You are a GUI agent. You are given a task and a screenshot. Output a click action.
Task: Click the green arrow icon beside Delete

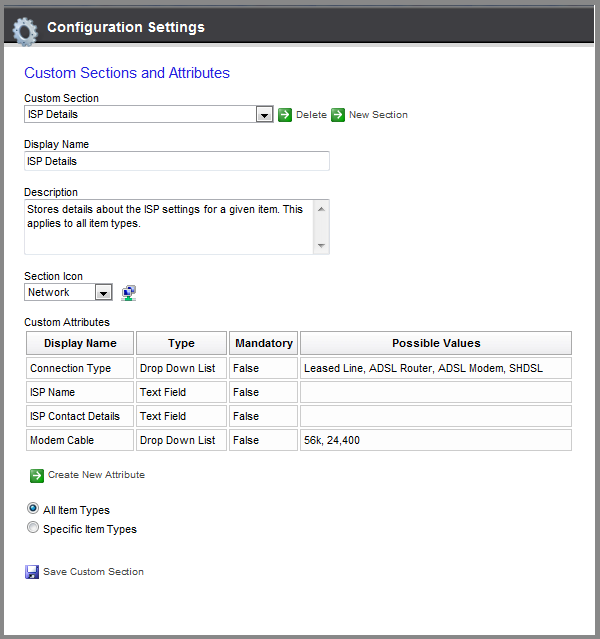point(285,115)
